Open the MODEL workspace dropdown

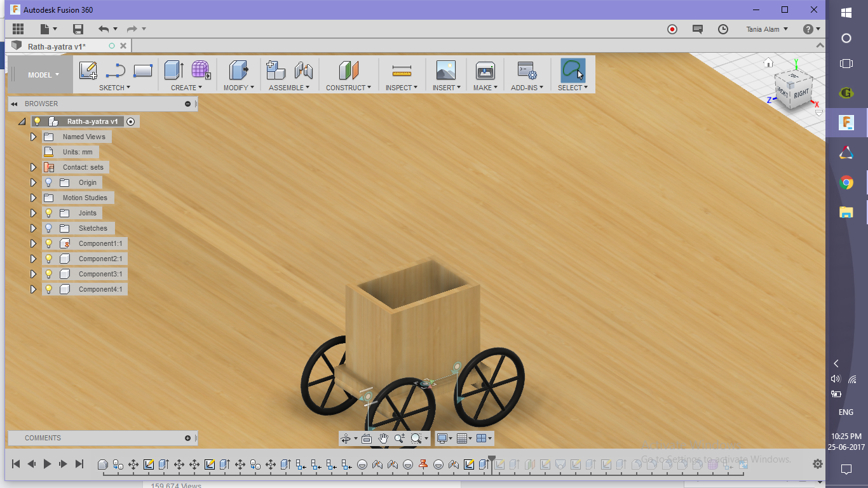(43, 75)
